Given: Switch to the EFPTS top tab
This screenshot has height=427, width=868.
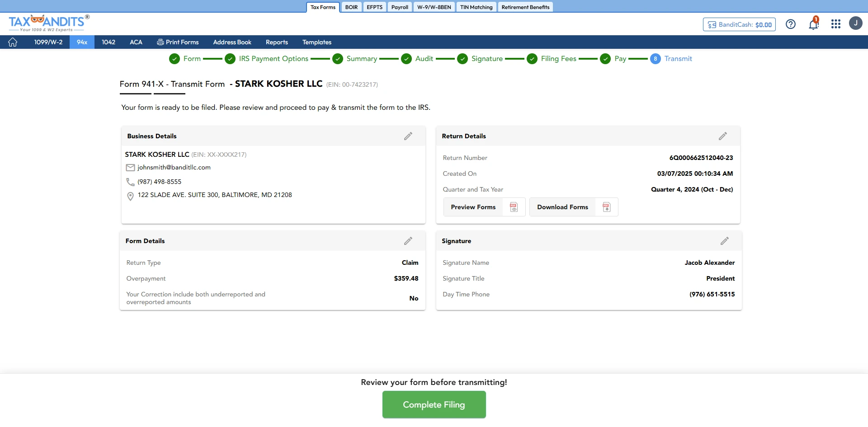Looking at the screenshot, I should [x=375, y=7].
